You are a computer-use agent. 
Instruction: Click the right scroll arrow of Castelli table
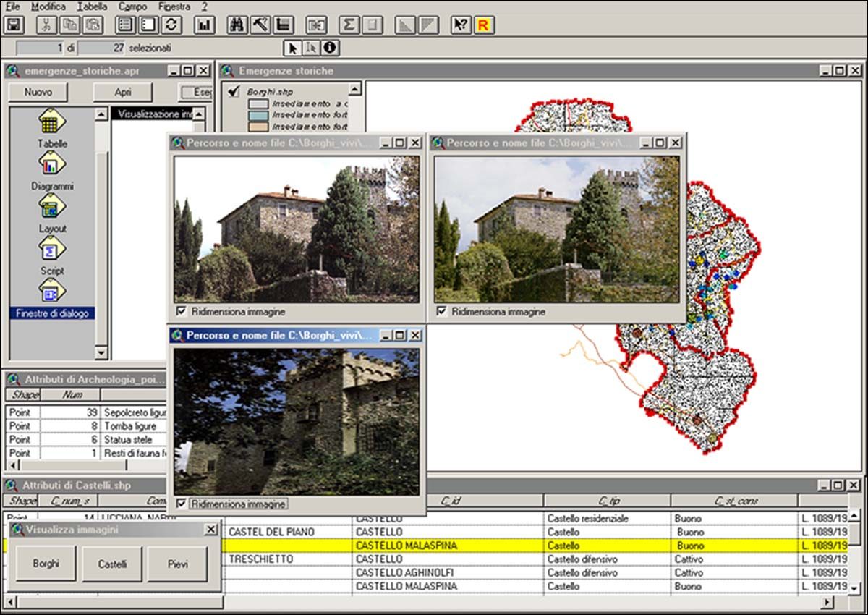coord(827,602)
